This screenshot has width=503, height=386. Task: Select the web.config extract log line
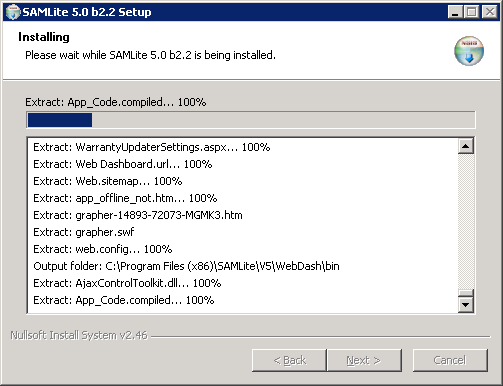[x=103, y=249]
